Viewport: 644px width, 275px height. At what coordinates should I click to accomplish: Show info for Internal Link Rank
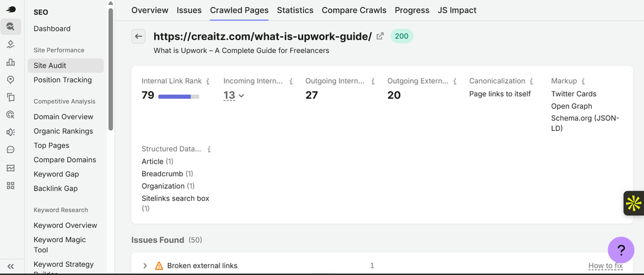[x=208, y=81]
